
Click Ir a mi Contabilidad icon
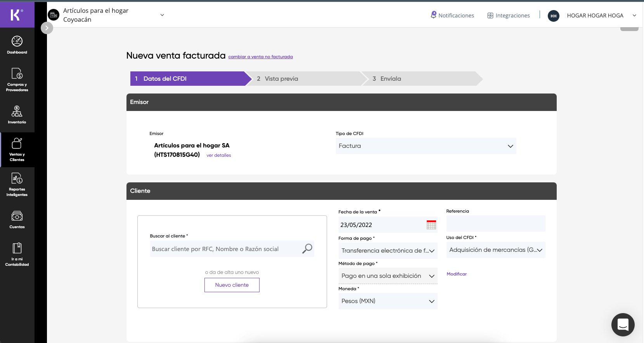click(17, 254)
